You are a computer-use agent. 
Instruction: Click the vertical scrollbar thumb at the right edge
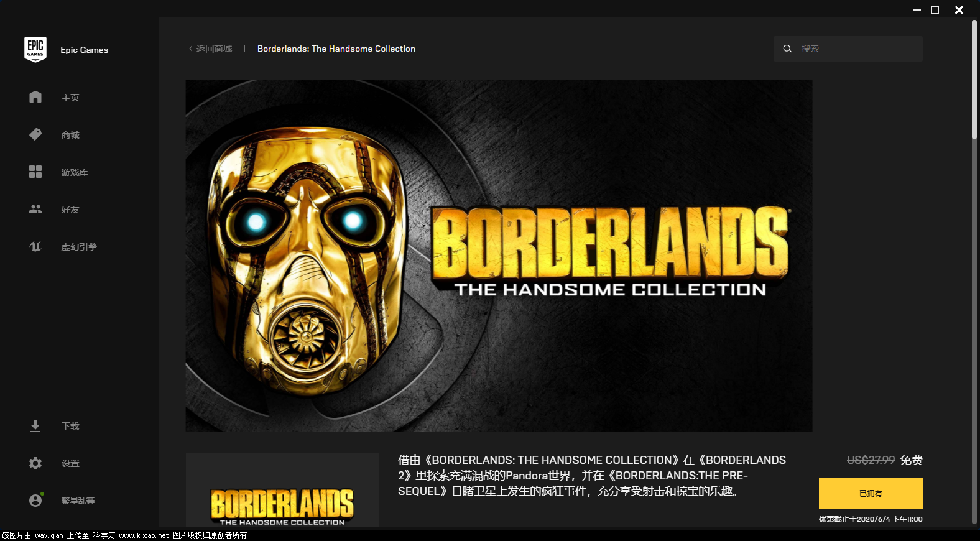click(974, 80)
